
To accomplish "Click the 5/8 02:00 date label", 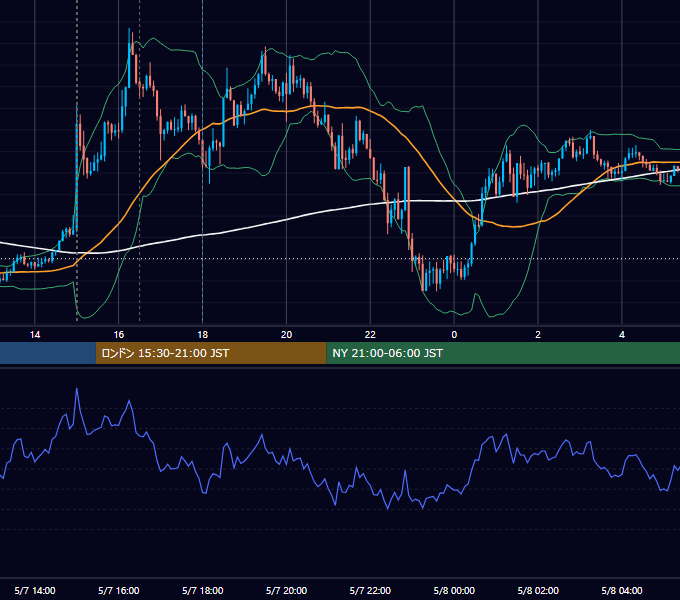I will 538,590.
